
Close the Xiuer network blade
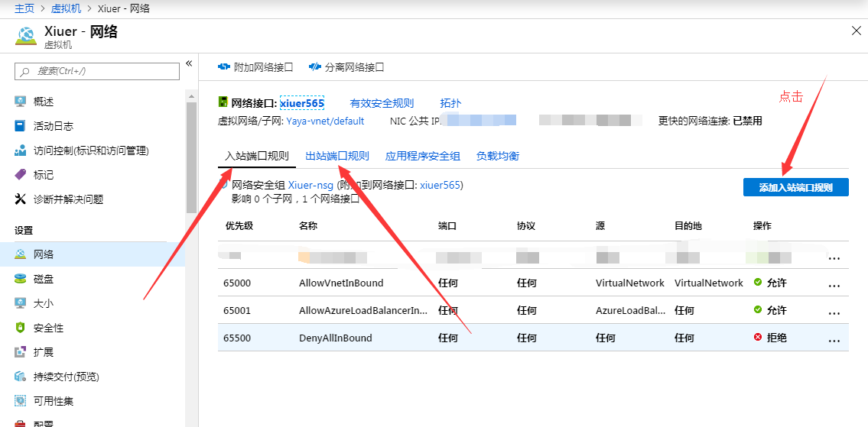(856, 31)
